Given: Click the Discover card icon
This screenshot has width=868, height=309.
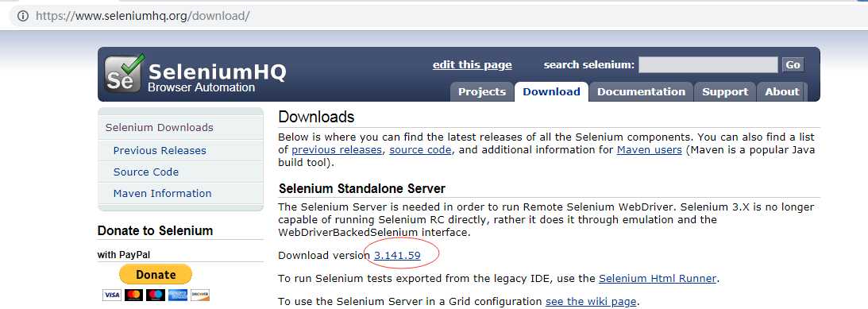Looking at the screenshot, I should pos(200,295).
